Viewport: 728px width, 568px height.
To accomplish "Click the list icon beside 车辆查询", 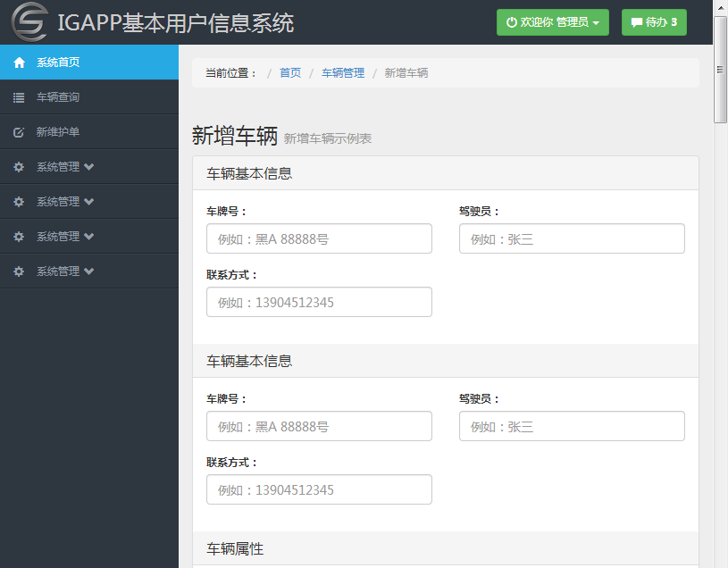I will pyautogui.click(x=19, y=97).
